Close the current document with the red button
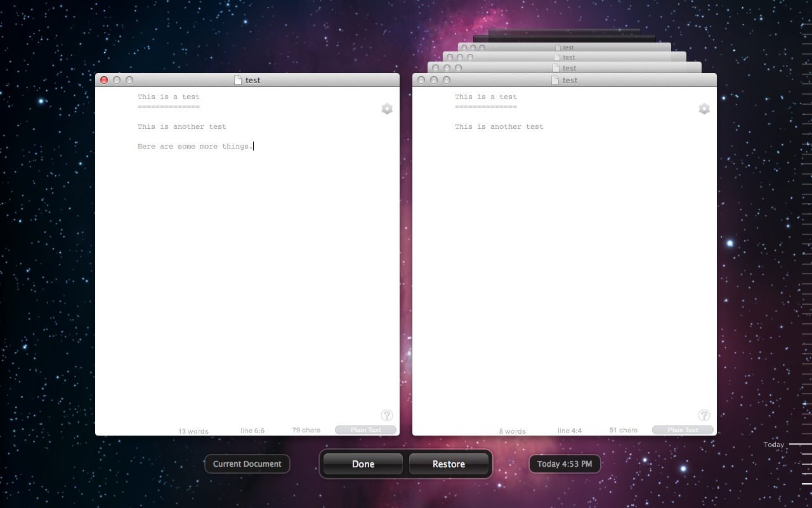The image size is (812, 508). [x=104, y=80]
